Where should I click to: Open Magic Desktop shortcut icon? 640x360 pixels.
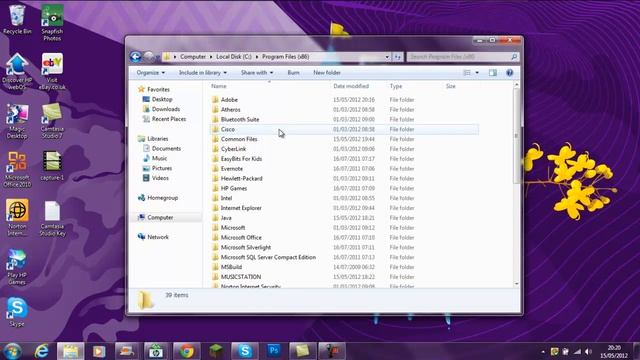pos(17,121)
